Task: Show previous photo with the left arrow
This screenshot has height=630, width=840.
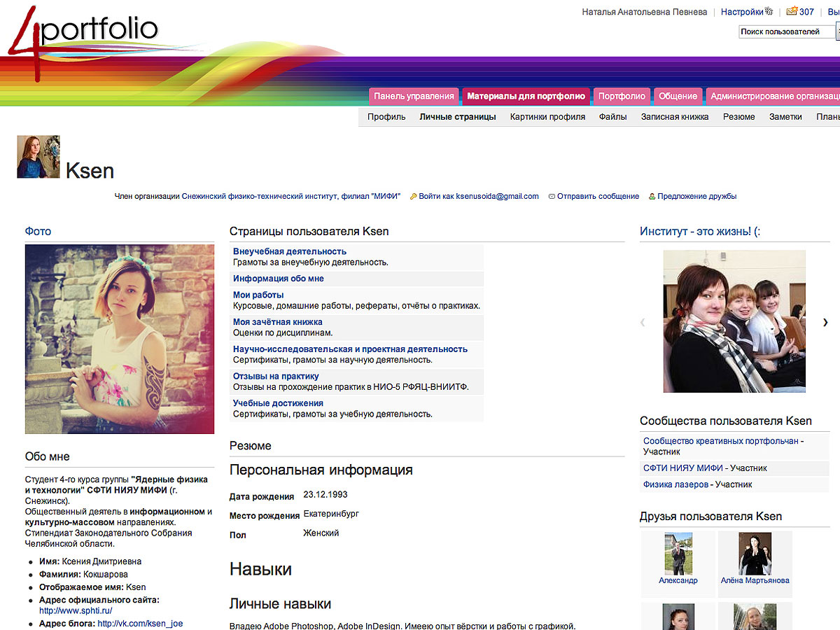Action: pos(643,322)
